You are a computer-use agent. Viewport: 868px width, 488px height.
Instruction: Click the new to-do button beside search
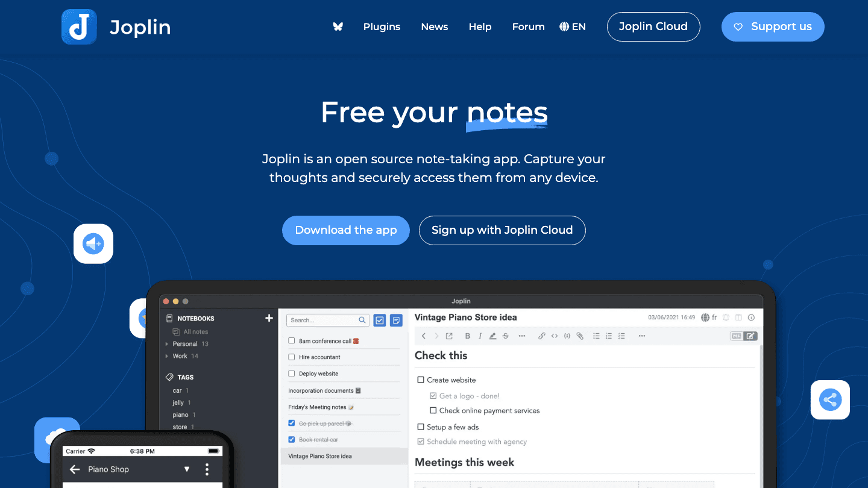pyautogui.click(x=380, y=321)
